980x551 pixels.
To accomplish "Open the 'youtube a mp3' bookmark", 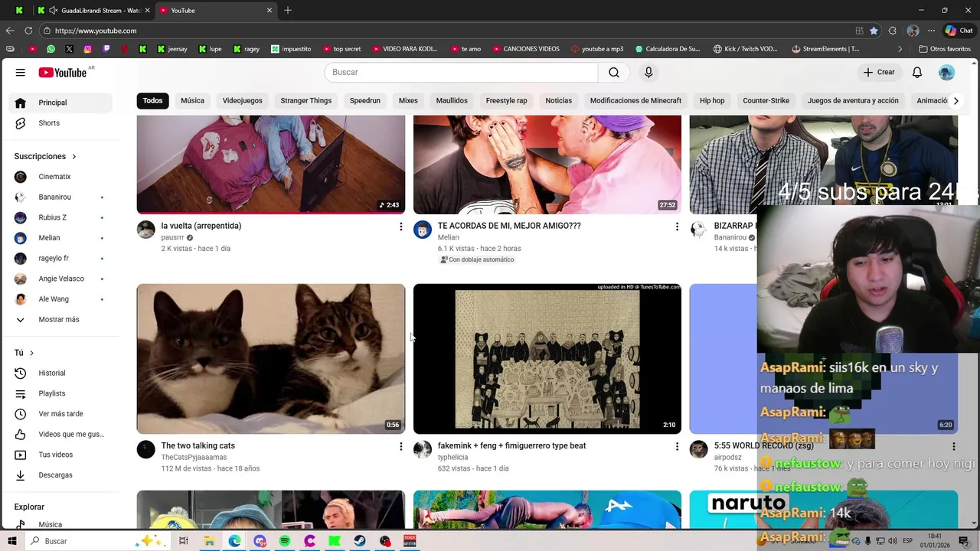I will click(x=597, y=49).
